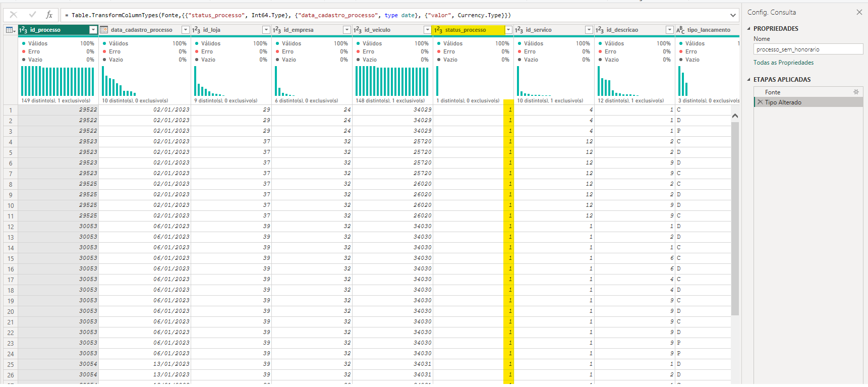Change data type icon of id_servico

519,30
